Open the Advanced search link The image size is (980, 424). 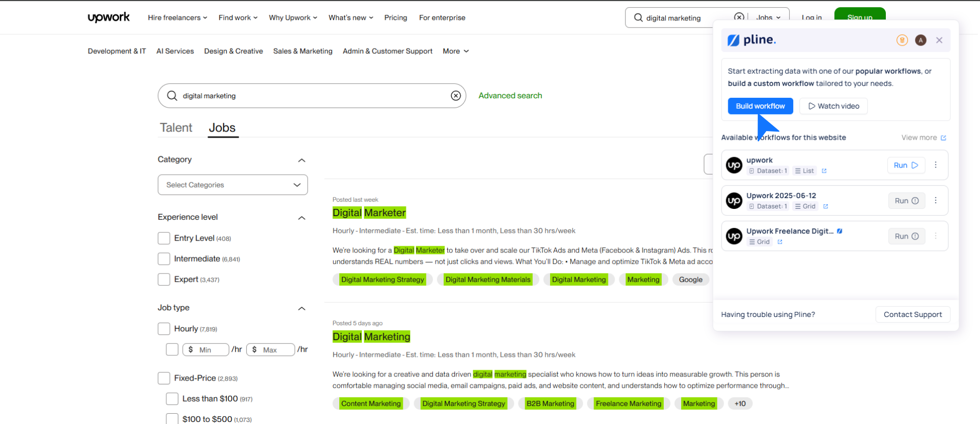[510, 96]
